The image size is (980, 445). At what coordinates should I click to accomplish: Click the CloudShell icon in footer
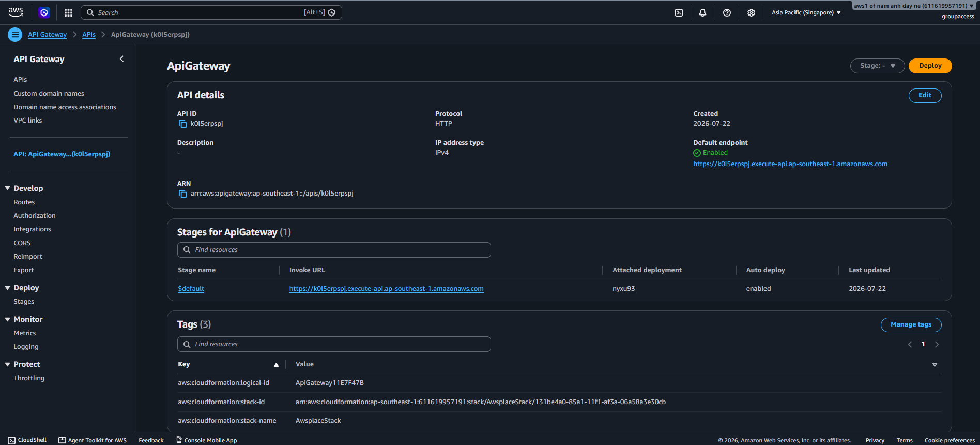point(11,440)
